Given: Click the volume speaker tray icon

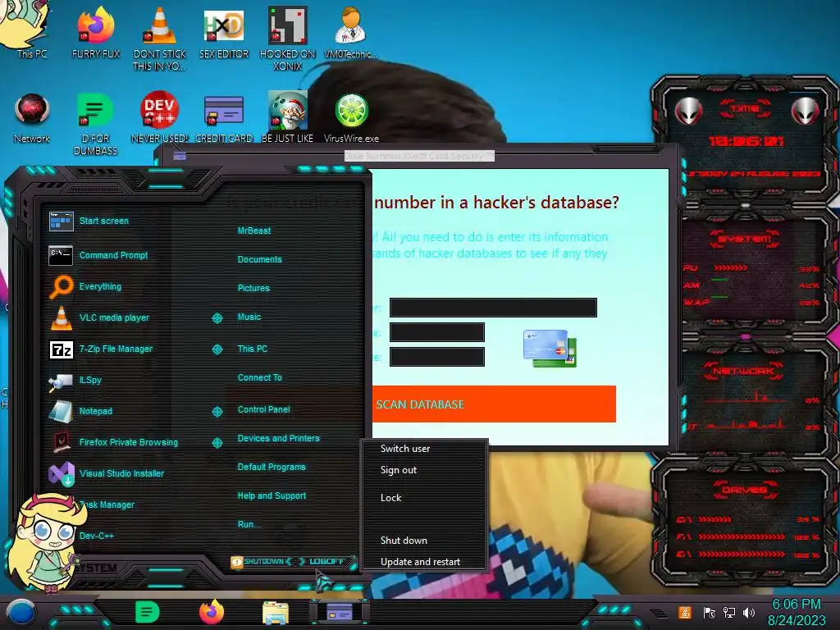Looking at the screenshot, I should tap(749, 613).
